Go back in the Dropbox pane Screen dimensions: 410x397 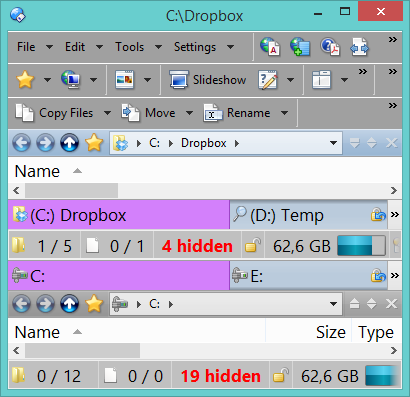[x=22, y=143]
